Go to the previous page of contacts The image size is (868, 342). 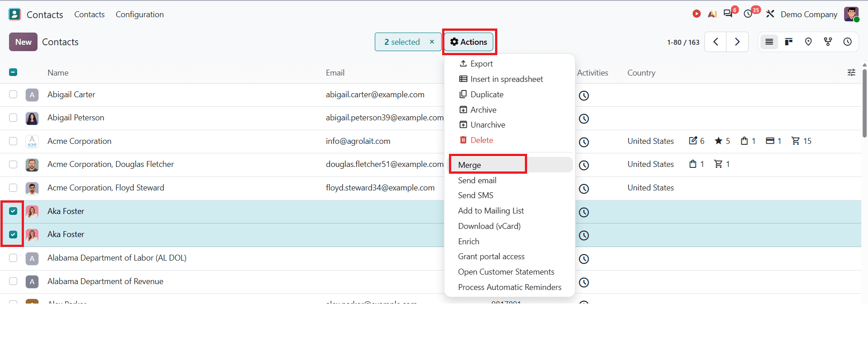pos(716,42)
